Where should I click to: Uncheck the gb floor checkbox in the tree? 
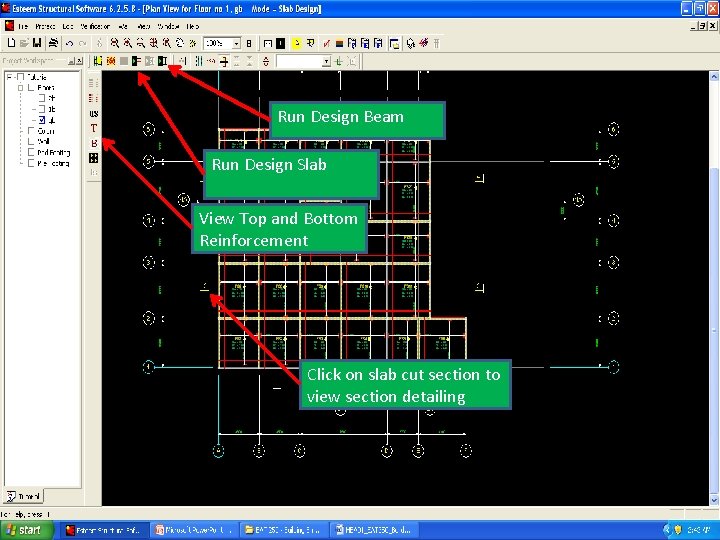42,120
